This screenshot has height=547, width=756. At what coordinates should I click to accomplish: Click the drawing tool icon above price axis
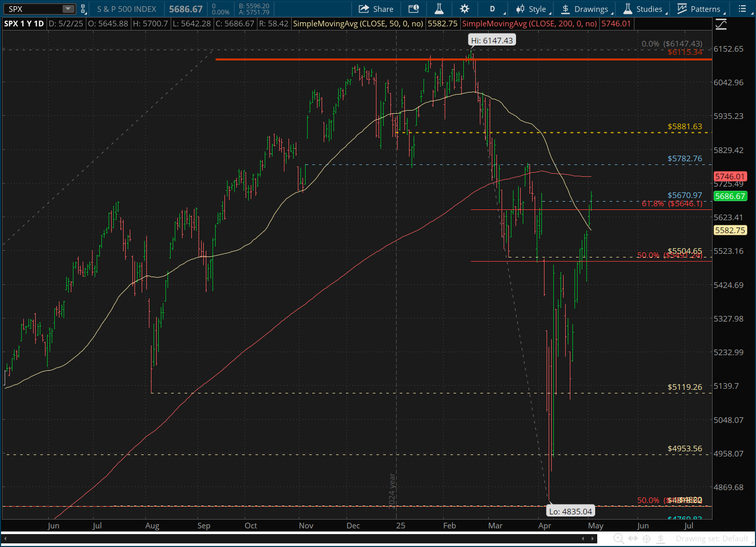721,24
